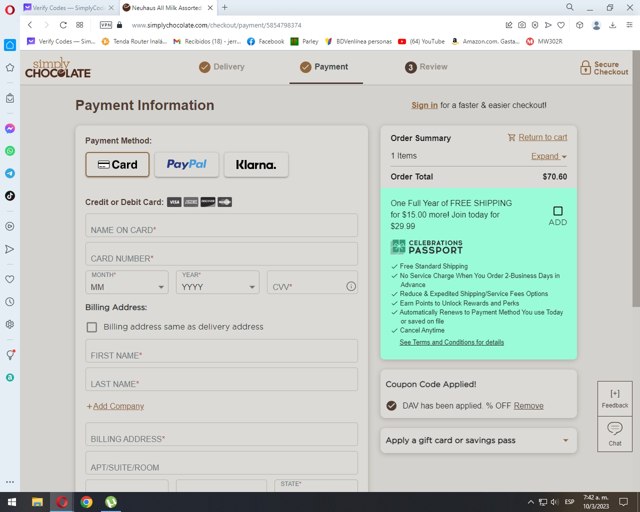Open Chrome from the taskbar

tap(86, 502)
